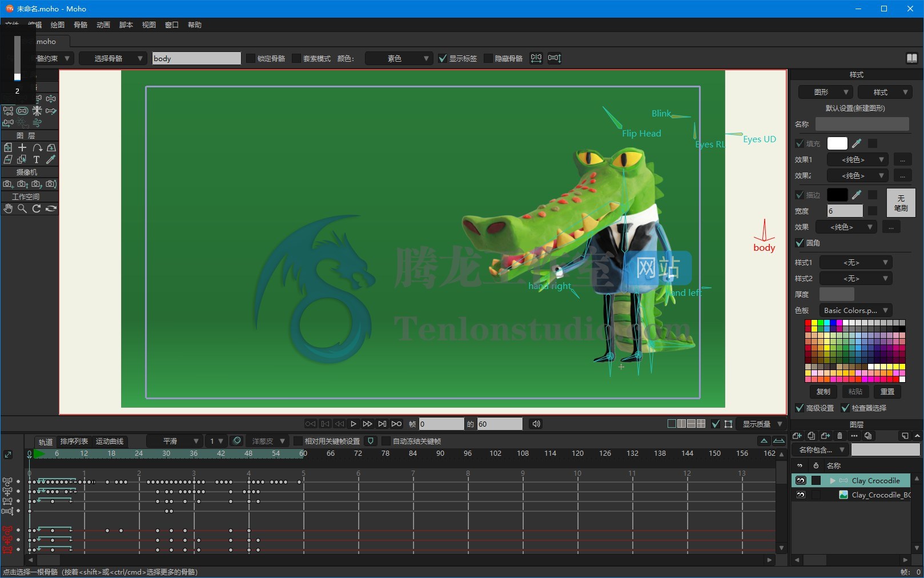This screenshot has height=578, width=924.
Task: Open the 名称包含 filter dropdown
Action: pos(820,449)
